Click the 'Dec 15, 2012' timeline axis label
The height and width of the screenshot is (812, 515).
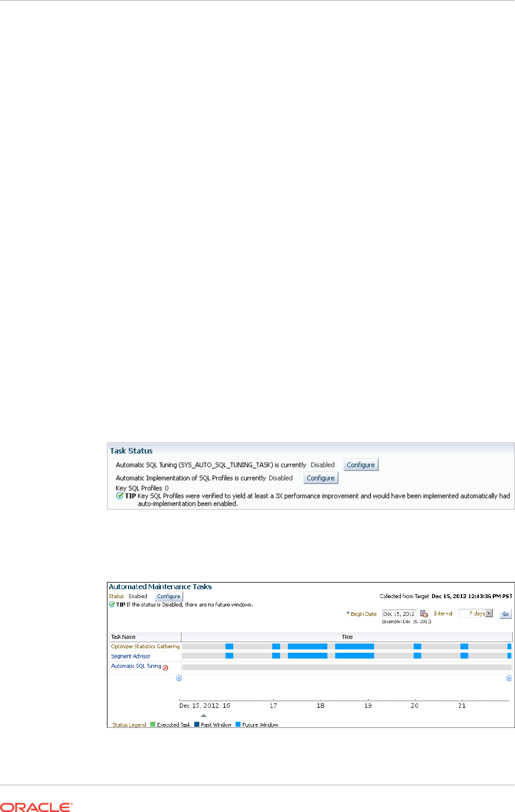click(199, 706)
